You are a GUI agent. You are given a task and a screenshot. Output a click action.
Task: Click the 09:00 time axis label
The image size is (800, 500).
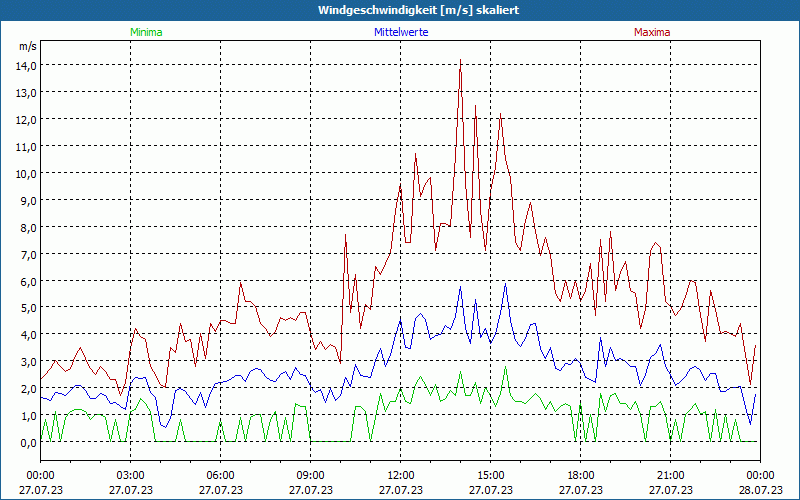[310, 475]
